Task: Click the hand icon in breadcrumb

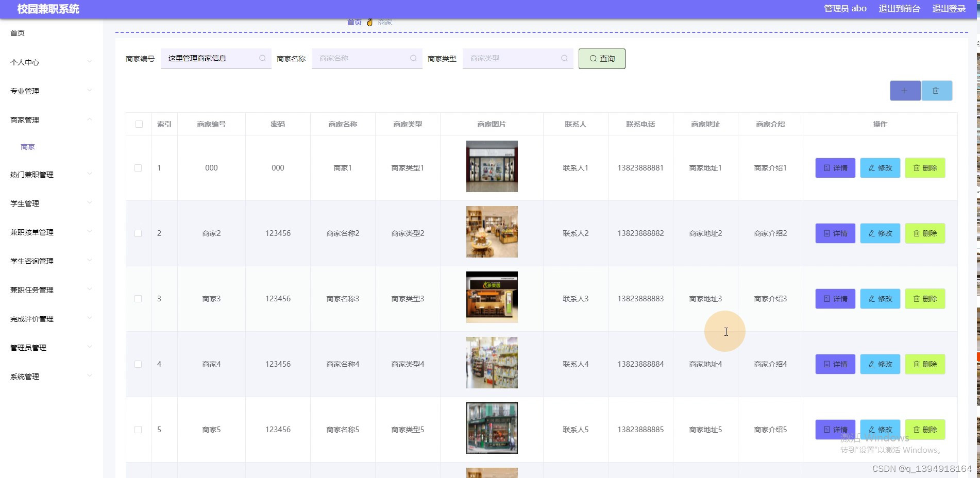Action: point(369,22)
